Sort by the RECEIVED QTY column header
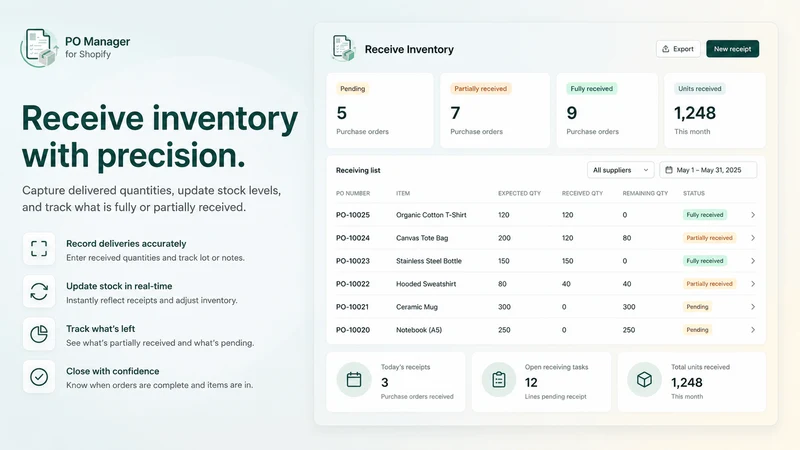 click(x=582, y=193)
